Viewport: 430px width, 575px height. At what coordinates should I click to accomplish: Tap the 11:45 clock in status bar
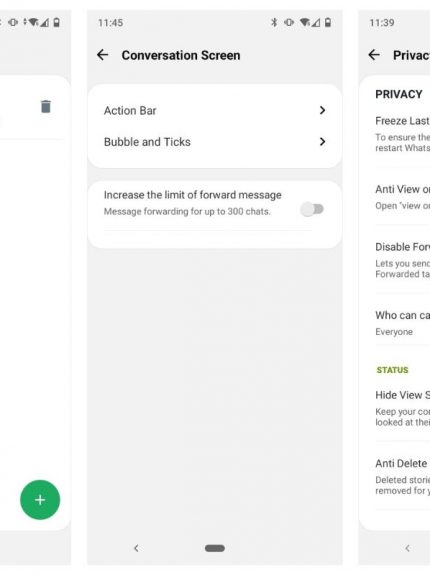[x=110, y=23]
